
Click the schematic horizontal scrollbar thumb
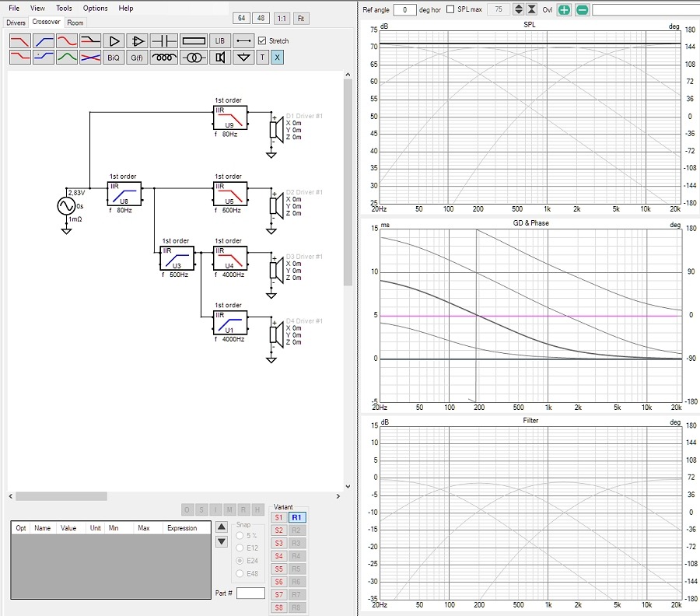coord(61,496)
